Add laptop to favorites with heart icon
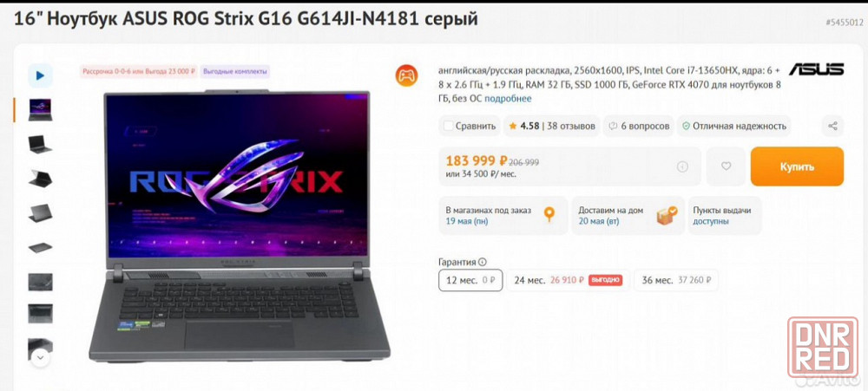This screenshot has height=391, width=868. point(726,166)
